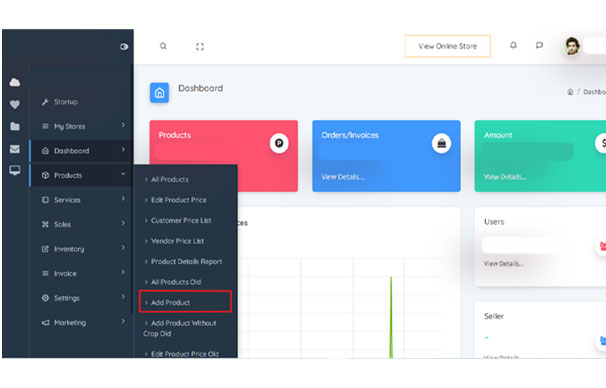Select Product Details Report submenu entry
This screenshot has width=606, height=388.
tap(186, 262)
